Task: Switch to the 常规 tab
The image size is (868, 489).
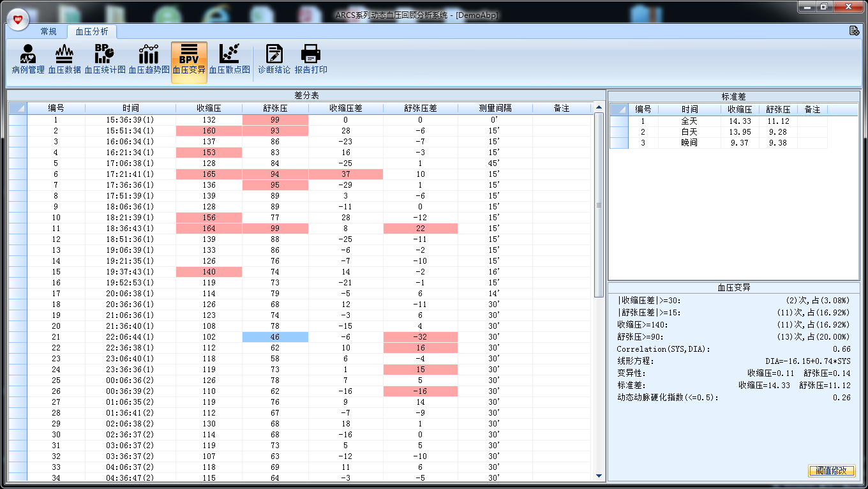Action: point(49,31)
